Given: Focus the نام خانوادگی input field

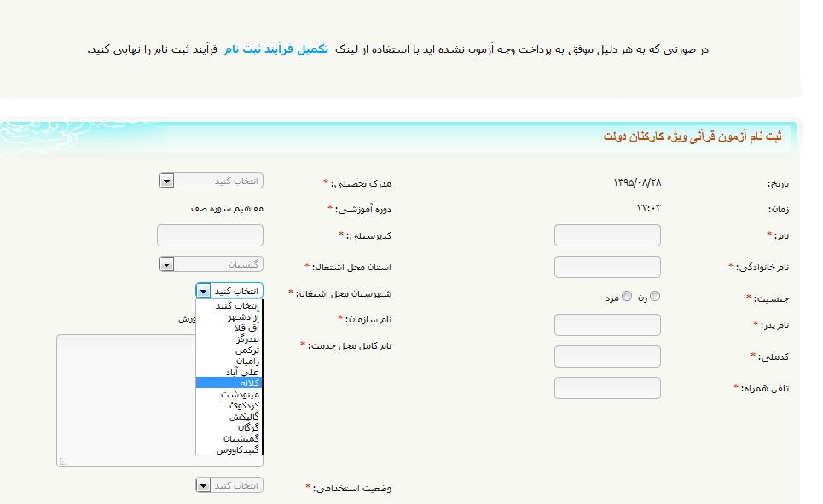Looking at the screenshot, I should (x=607, y=267).
